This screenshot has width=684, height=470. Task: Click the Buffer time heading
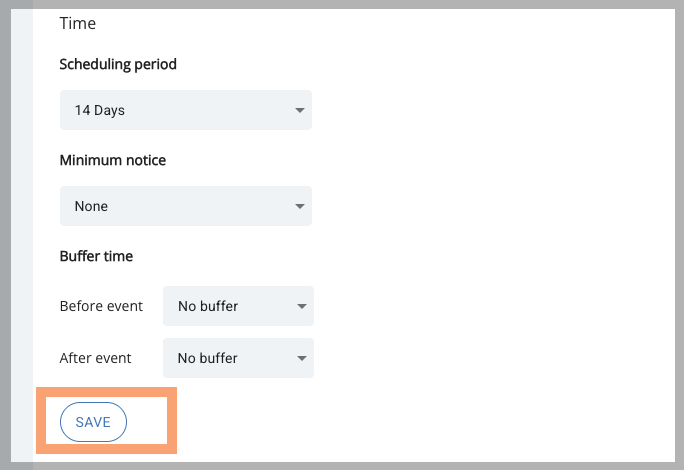tap(96, 256)
